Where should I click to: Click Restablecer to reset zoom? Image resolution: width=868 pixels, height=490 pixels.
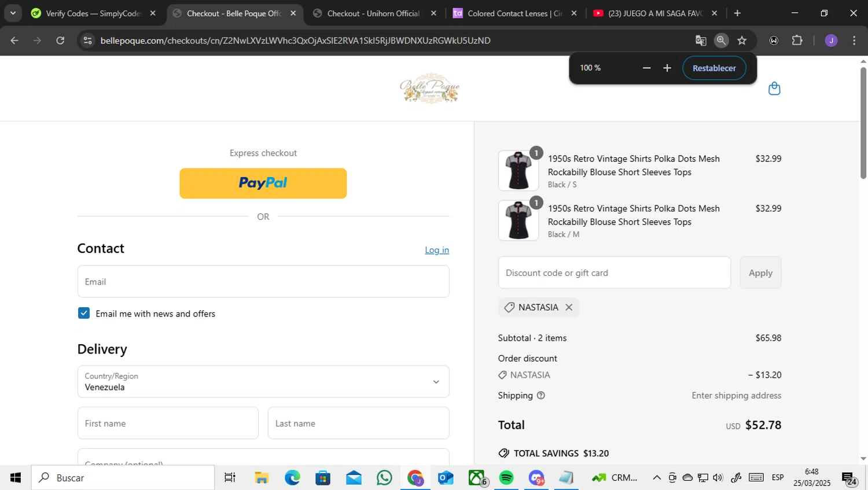(714, 68)
